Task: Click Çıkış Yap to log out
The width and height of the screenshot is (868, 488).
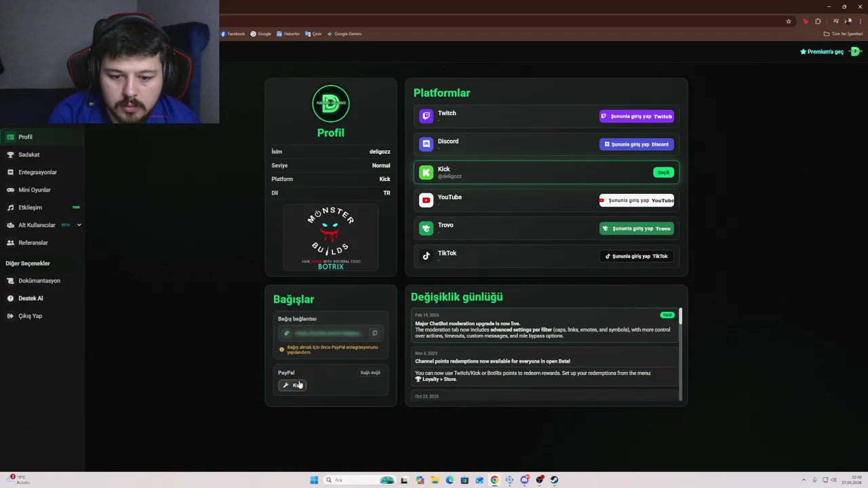Action: tap(42, 316)
